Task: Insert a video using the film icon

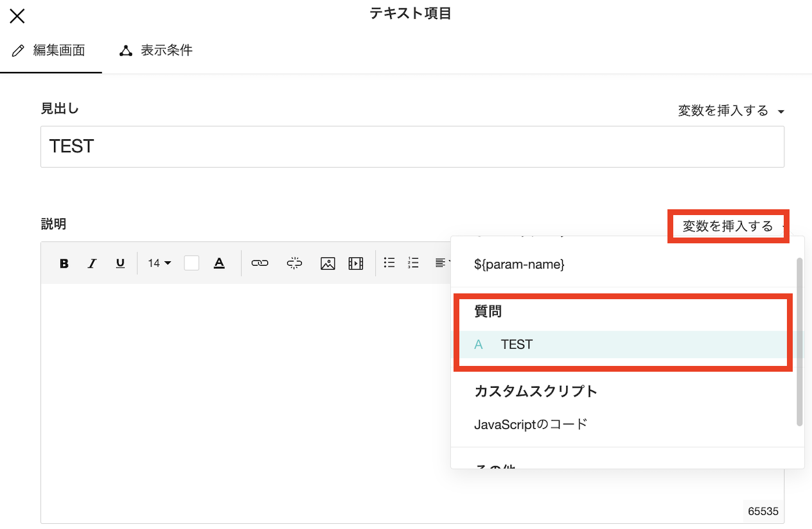Action: pyautogui.click(x=356, y=263)
